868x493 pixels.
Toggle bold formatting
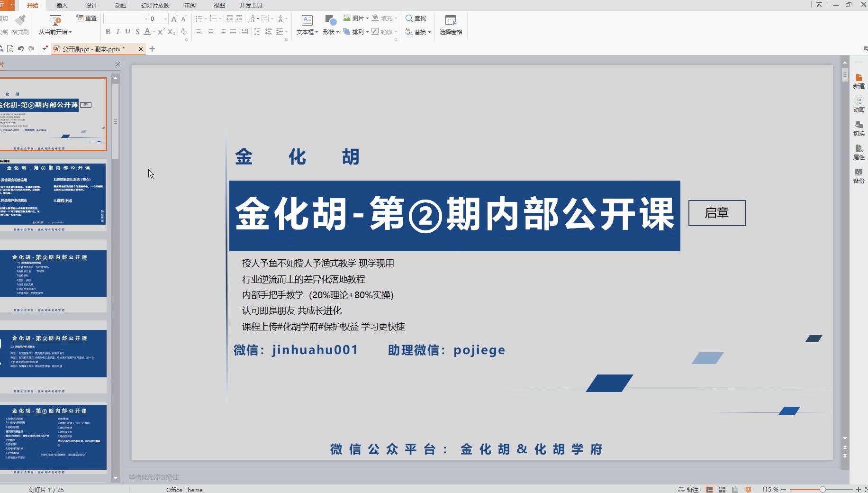pyautogui.click(x=108, y=32)
